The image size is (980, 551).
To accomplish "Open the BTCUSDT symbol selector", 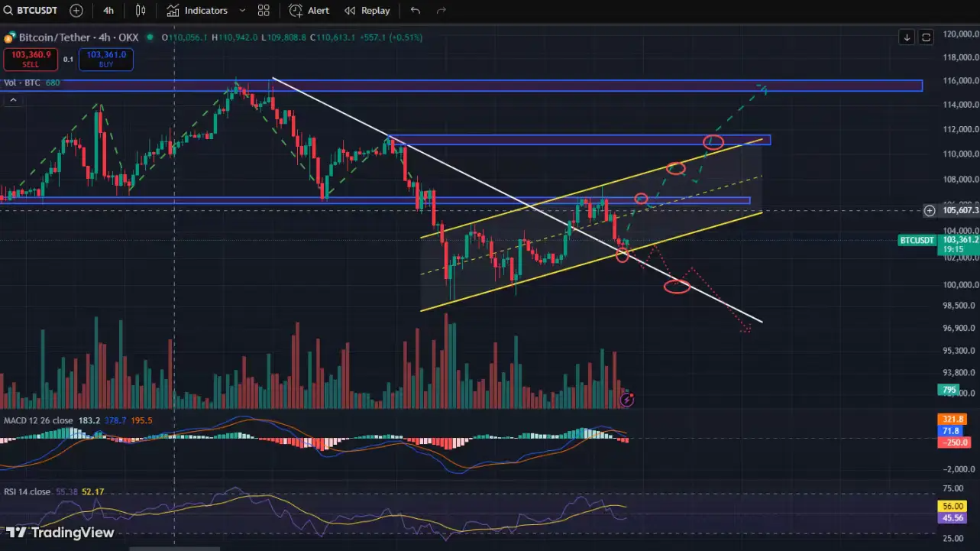I will pyautogui.click(x=38, y=11).
